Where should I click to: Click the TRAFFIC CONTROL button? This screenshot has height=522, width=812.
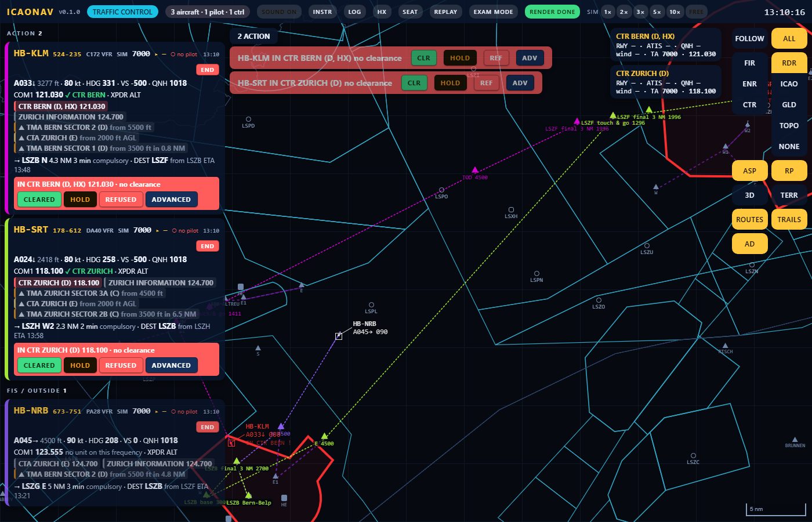pos(122,12)
